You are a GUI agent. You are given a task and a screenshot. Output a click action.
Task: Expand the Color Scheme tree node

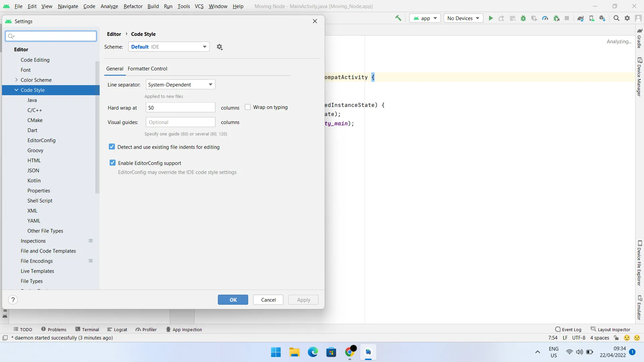coord(16,80)
